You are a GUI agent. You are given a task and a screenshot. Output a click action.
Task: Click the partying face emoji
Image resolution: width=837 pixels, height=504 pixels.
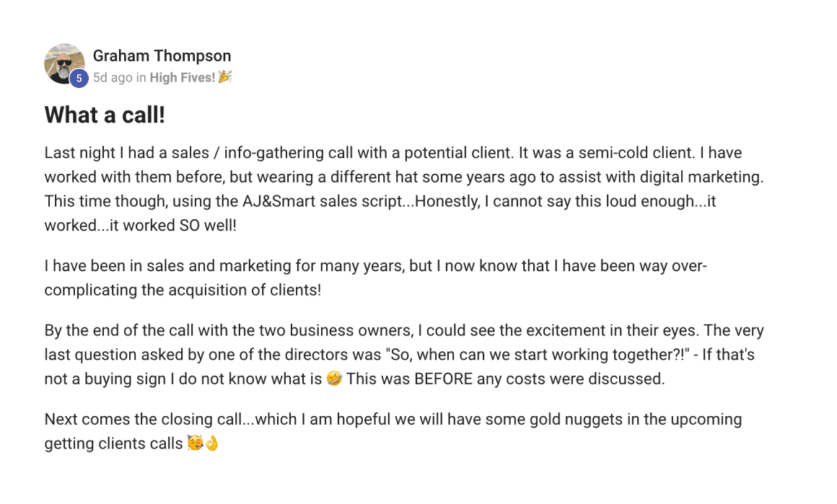point(195,443)
